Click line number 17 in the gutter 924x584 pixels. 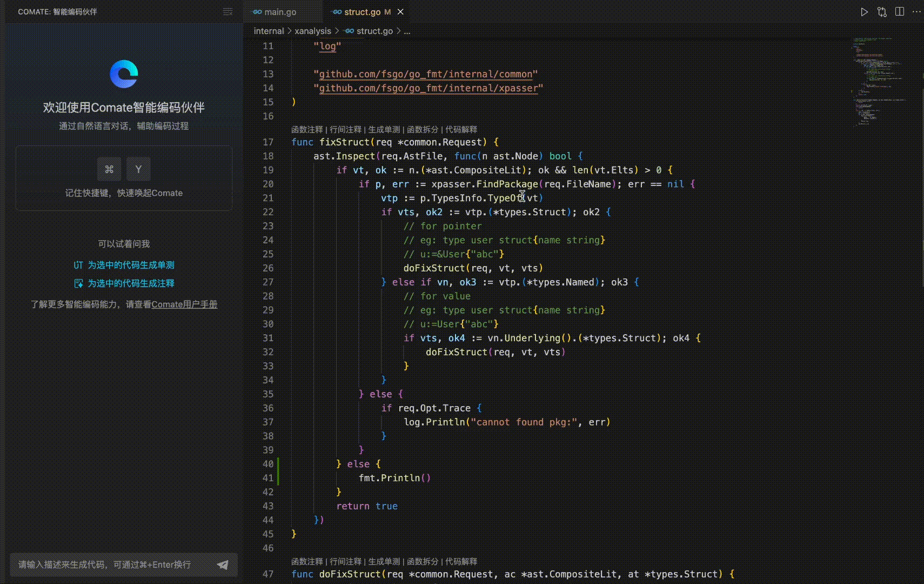(268, 142)
